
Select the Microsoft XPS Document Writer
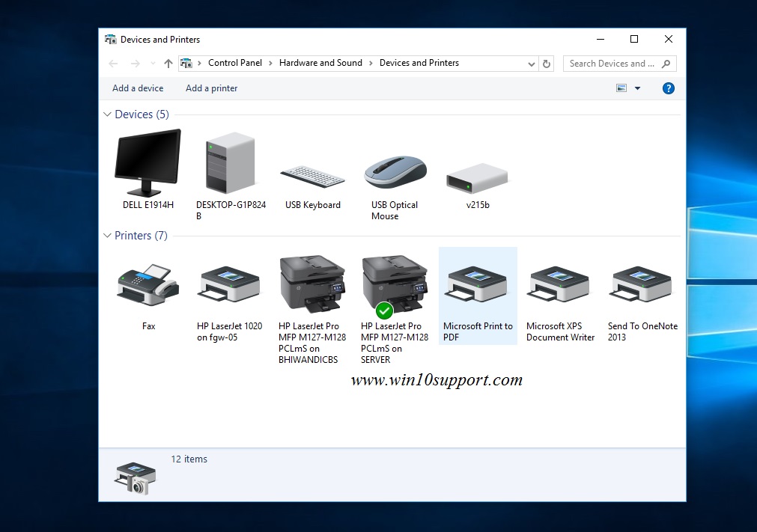[x=559, y=284]
